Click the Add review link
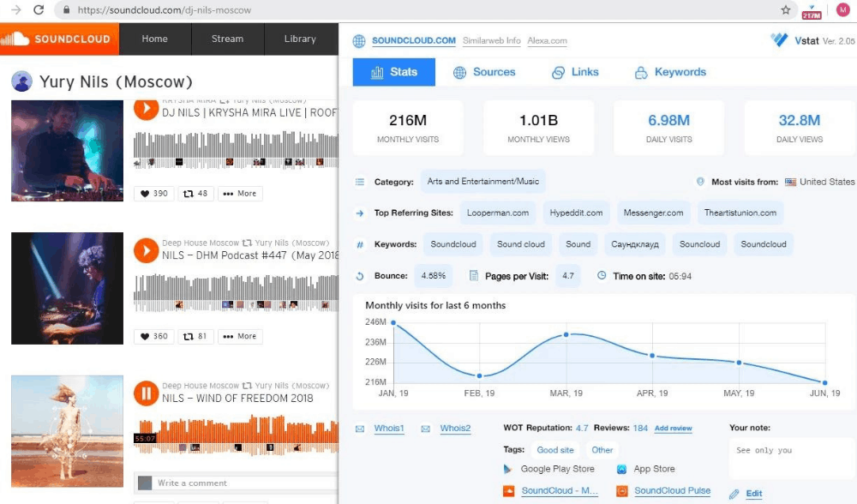Image resolution: width=857 pixels, height=504 pixels. [x=674, y=428]
